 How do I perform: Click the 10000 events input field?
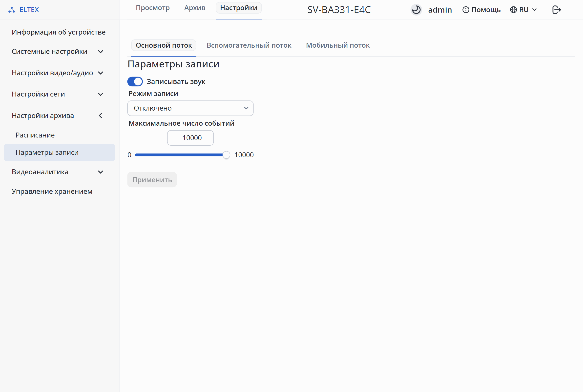tap(190, 138)
